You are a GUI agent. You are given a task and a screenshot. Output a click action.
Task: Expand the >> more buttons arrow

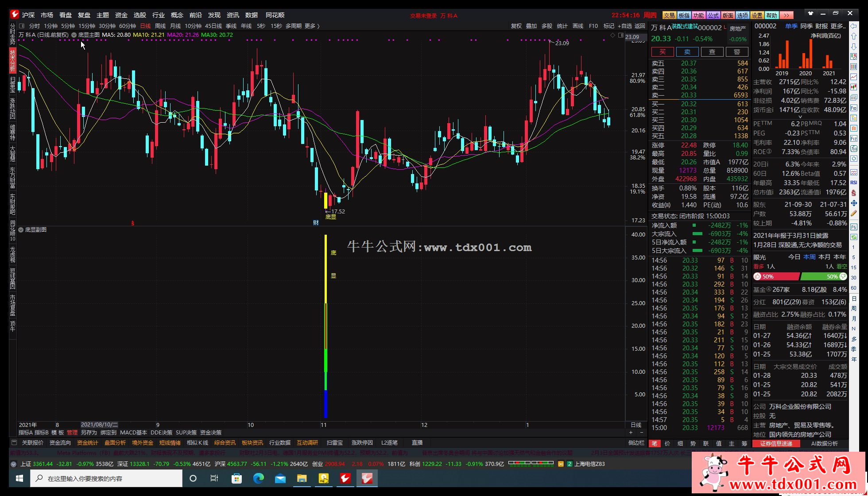[x=787, y=15]
